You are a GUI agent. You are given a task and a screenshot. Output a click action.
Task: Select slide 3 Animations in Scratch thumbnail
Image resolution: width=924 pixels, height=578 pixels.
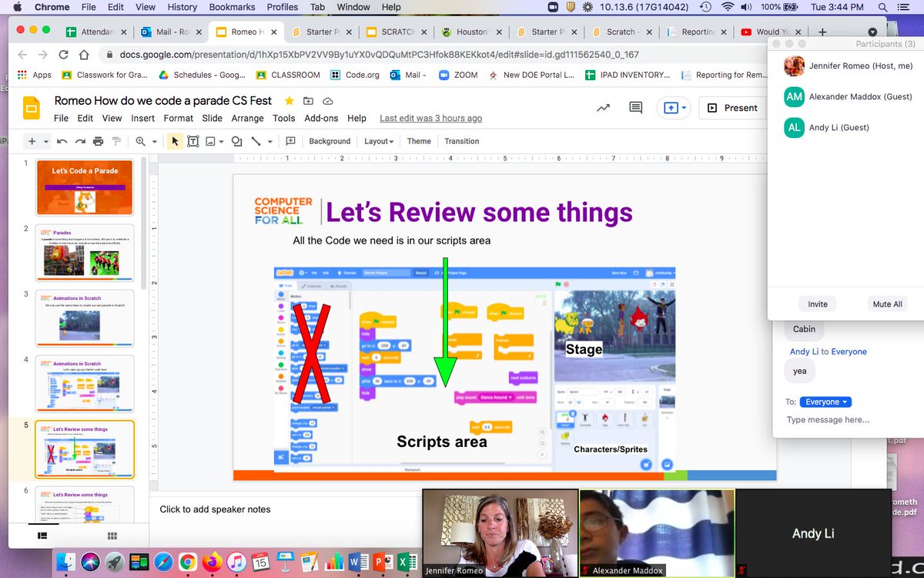85,318
